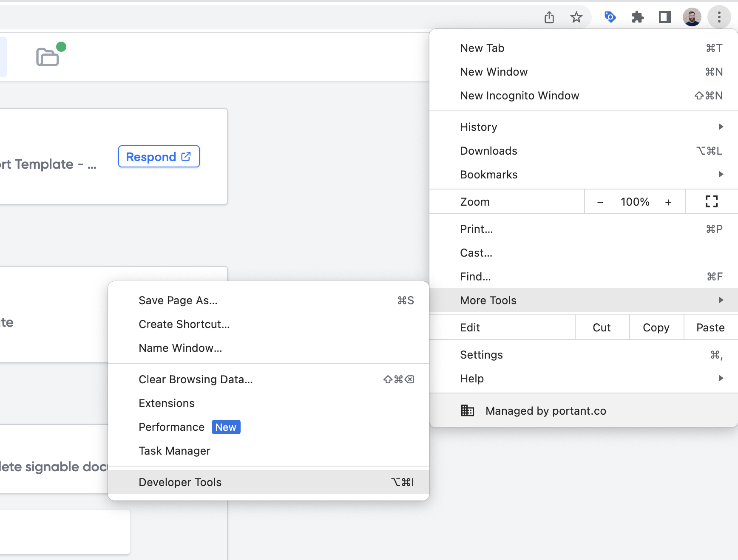Click the share page icon
Screen dimensions: 738x560
pyautogui.click(x=549, y=17)
